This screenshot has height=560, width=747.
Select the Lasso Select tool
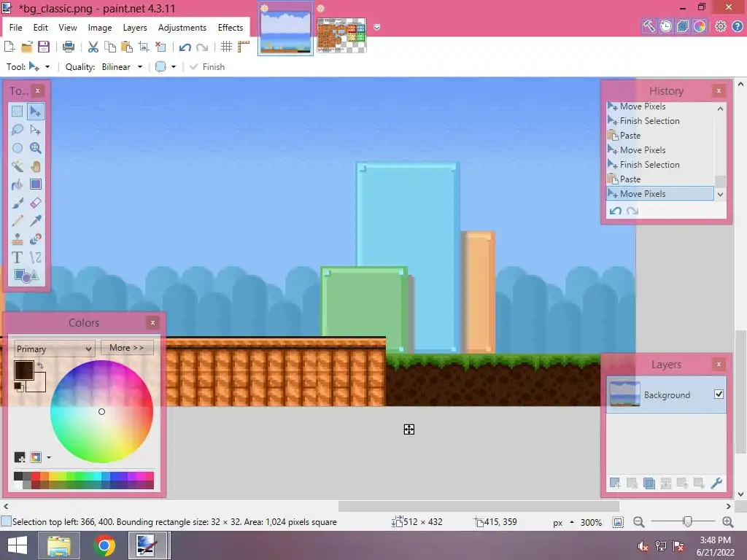(18, 130)
